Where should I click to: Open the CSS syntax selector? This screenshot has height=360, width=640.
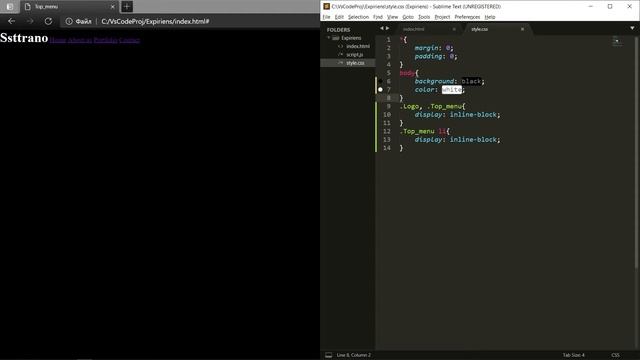pos(615,355)
